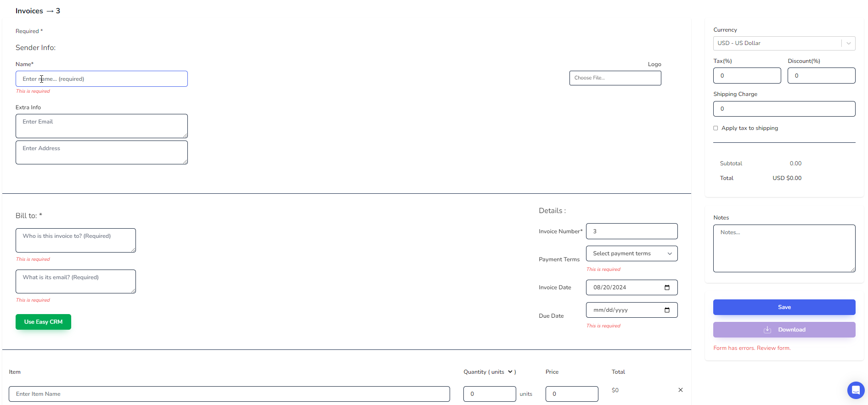Click the Invoices breadcrumb link
This screenshot has height=405, width=868.
29,11
